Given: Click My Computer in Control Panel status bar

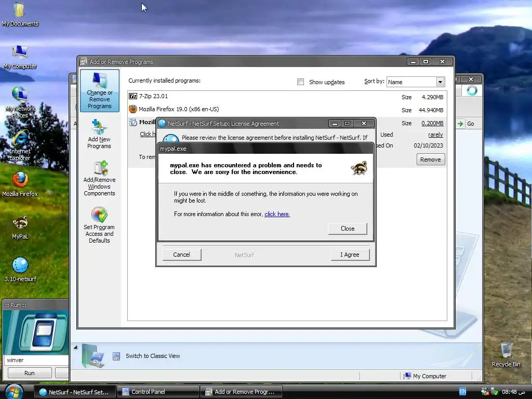Looking at the screenshot, I should pos(425,376).
